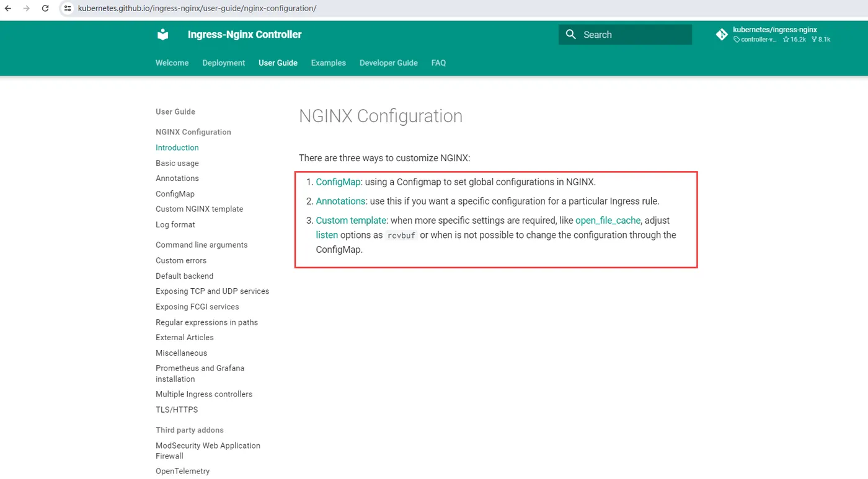868x479 pixels.
Task: Open the Deployment tab
Action: tap(224, 63)
